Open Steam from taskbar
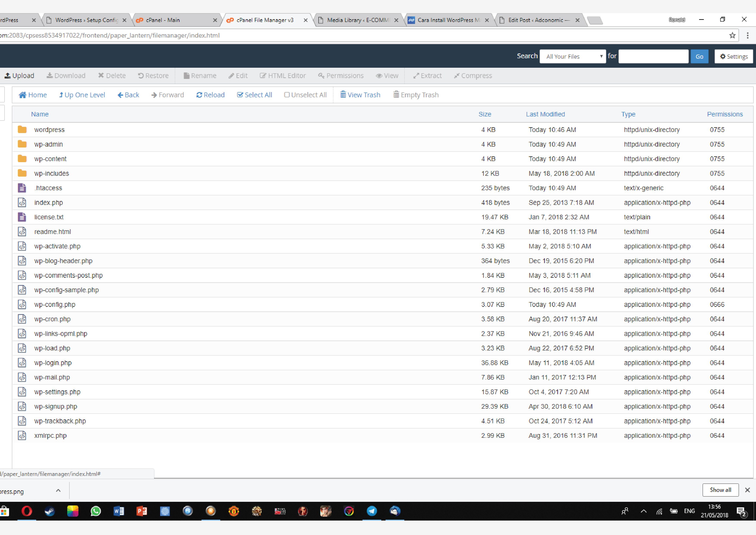The width and height of the screenshot is (756, 535). tap(50, 511)
